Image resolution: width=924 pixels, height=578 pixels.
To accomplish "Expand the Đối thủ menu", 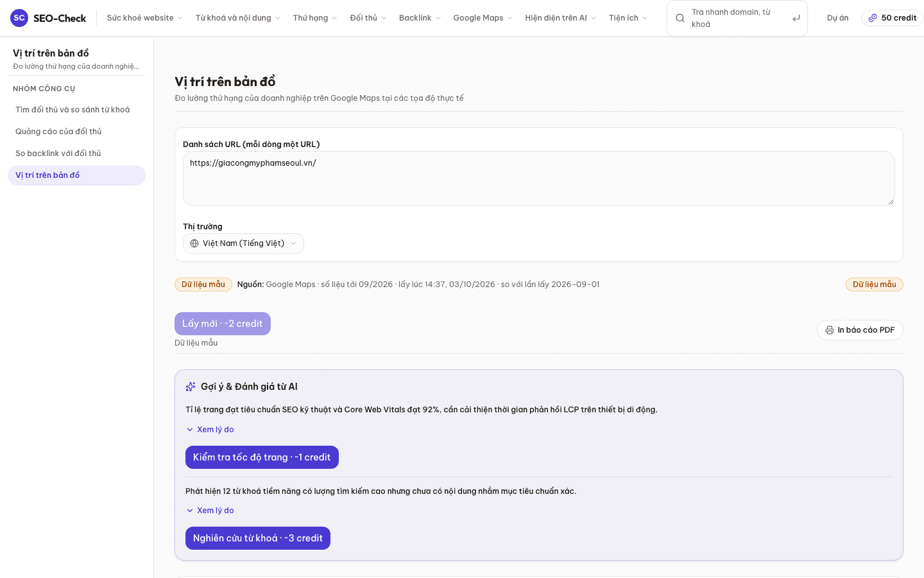I will click(368, 18).
